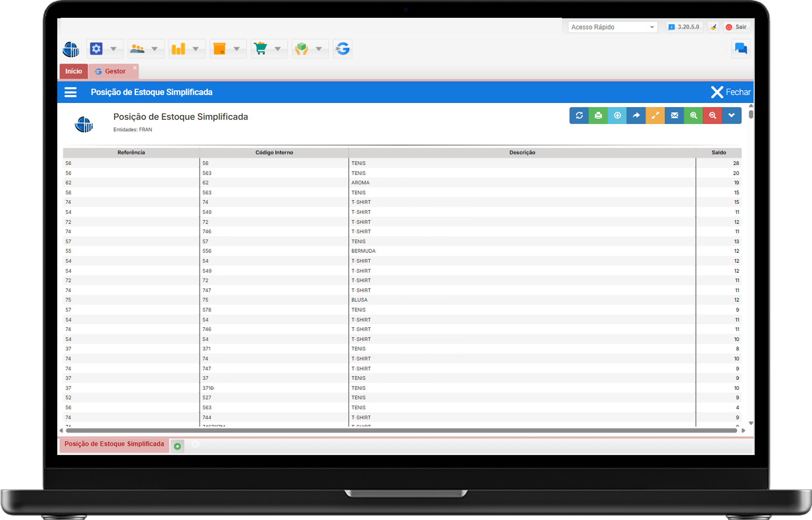Open the Acesso Rápido dropdown
This screenshot has height=520, width=812.
tap(613, 27)
